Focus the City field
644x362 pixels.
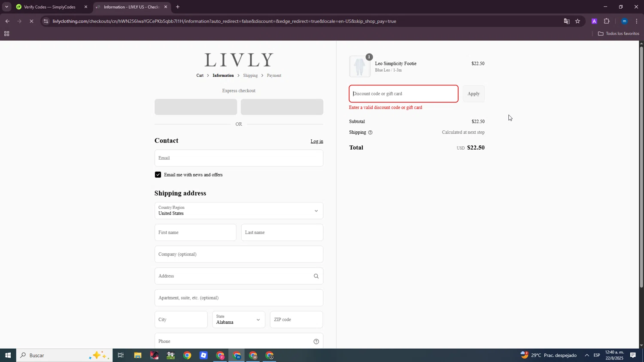click(181, 320)
